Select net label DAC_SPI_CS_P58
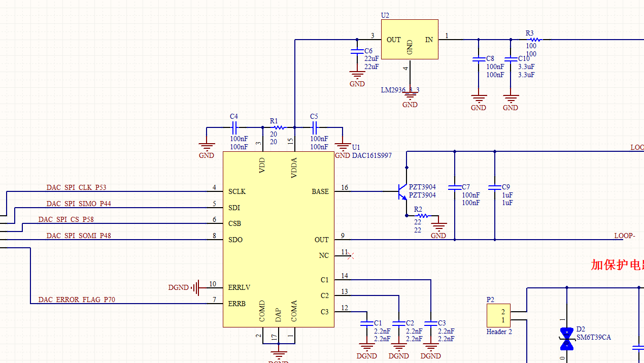 tap(66, 219)
